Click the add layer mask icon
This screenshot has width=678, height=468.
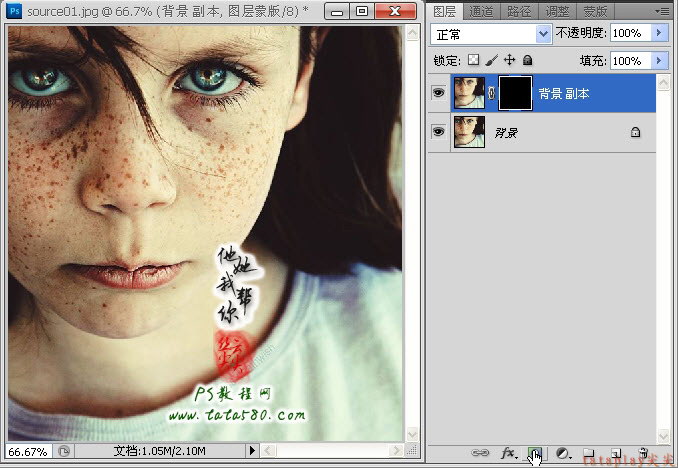point(535,453)
